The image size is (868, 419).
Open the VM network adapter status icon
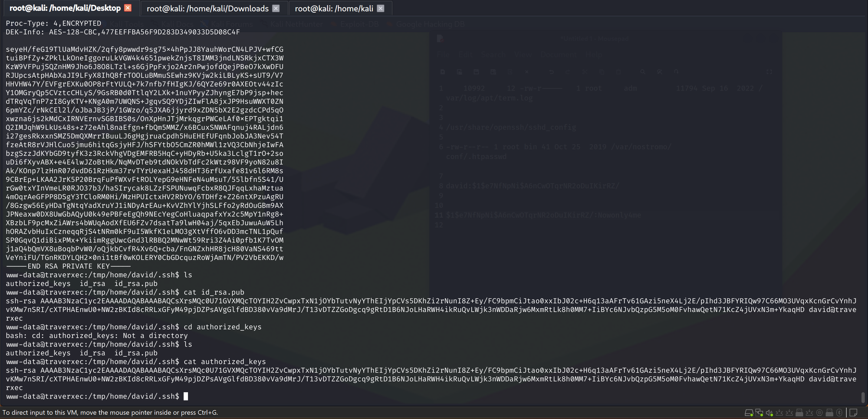coord(759,412)
